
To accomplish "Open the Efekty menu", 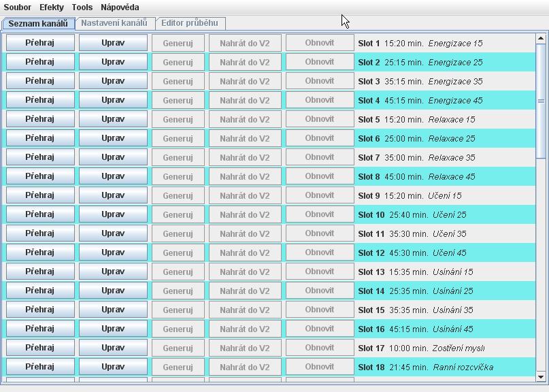I will [x=52, y=7].
